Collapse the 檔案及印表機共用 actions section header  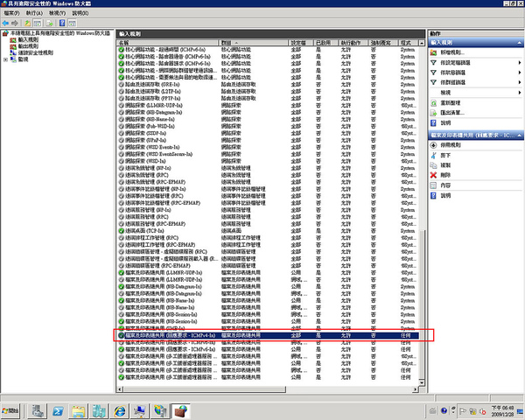[519, 136]
